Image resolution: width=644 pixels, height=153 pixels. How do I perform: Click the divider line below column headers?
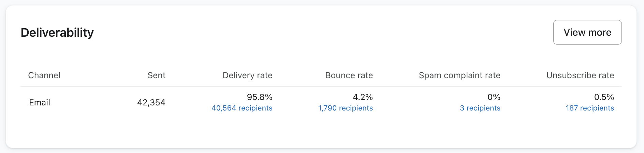(321, 87)
